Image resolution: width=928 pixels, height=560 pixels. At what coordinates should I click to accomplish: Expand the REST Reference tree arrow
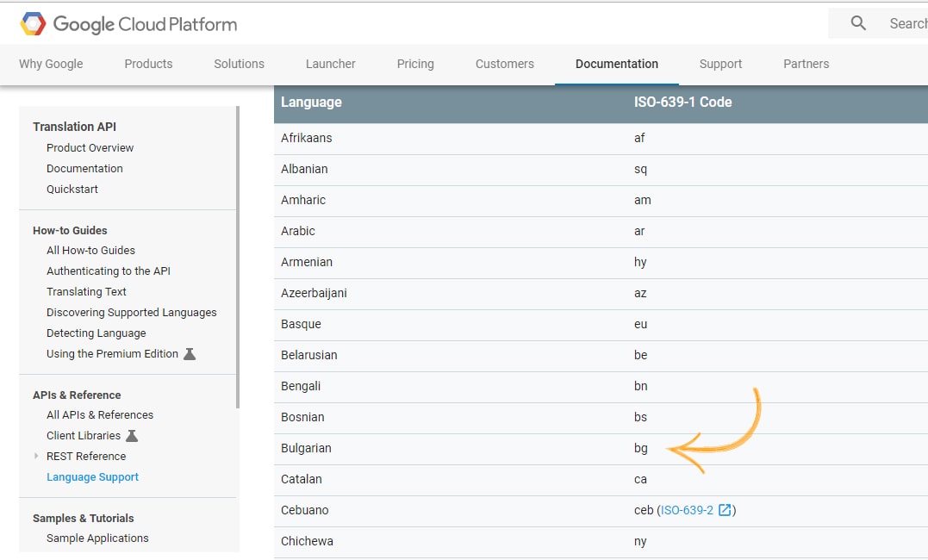(x=36, y=457)
